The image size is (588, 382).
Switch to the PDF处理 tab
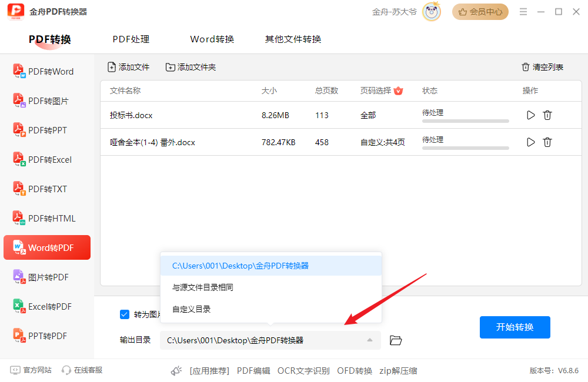(131, 39)
